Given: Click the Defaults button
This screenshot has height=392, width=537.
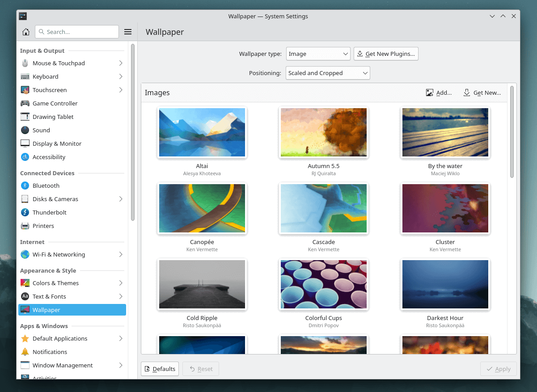Looking at the screenshot, I should (160, 369).
